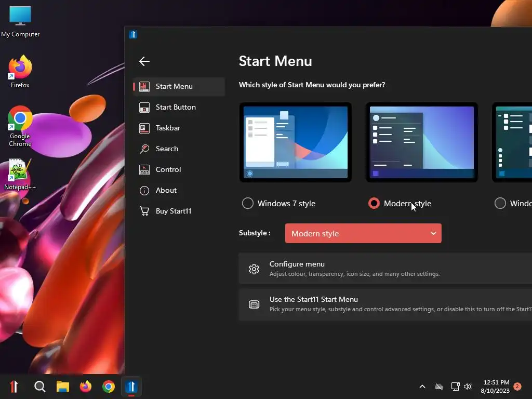Click the Buy Start11 cart icon
The height and width of the screenshot is (399, 532).
click(144, 211)
